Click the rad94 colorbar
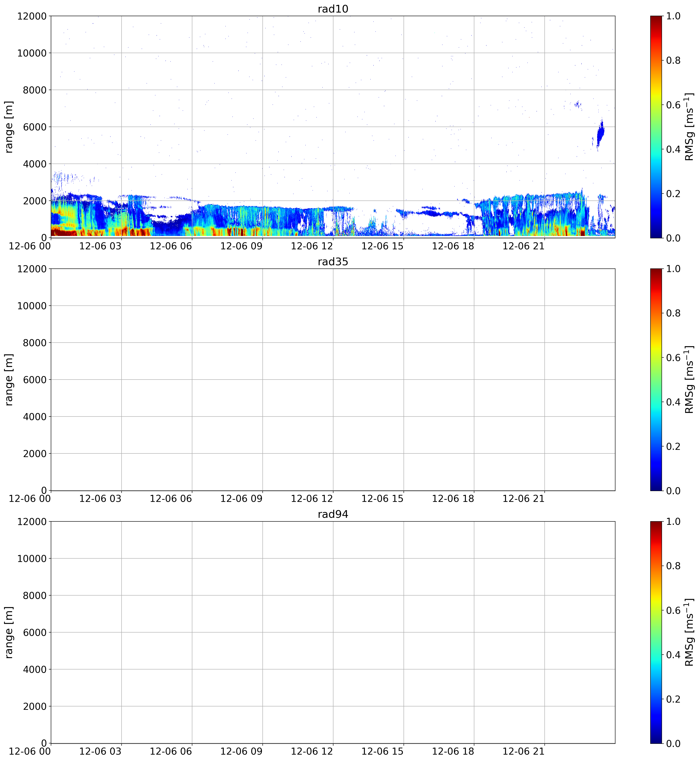 click(656, 632)
